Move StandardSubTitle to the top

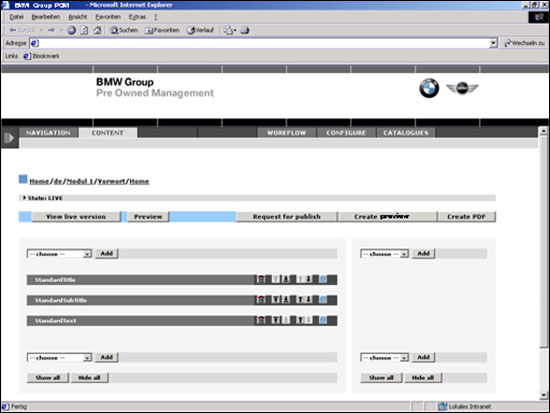coord(276,300)
